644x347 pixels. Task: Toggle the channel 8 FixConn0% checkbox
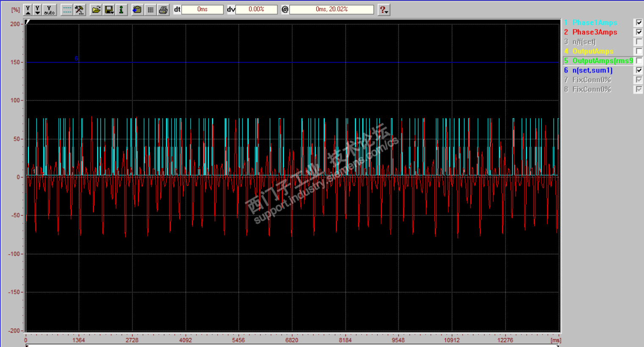pos(639,89)
